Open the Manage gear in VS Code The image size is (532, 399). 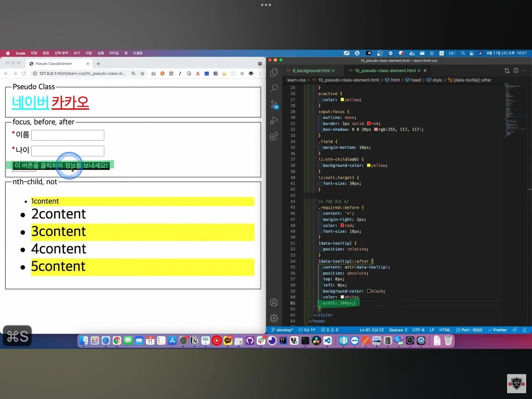(x=274, y=318)
